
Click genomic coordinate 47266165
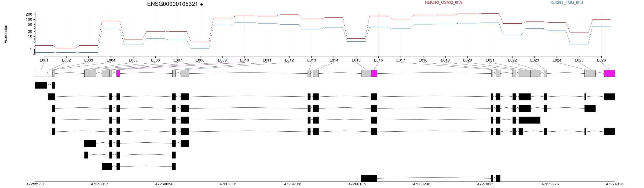[x=357, y=184]
